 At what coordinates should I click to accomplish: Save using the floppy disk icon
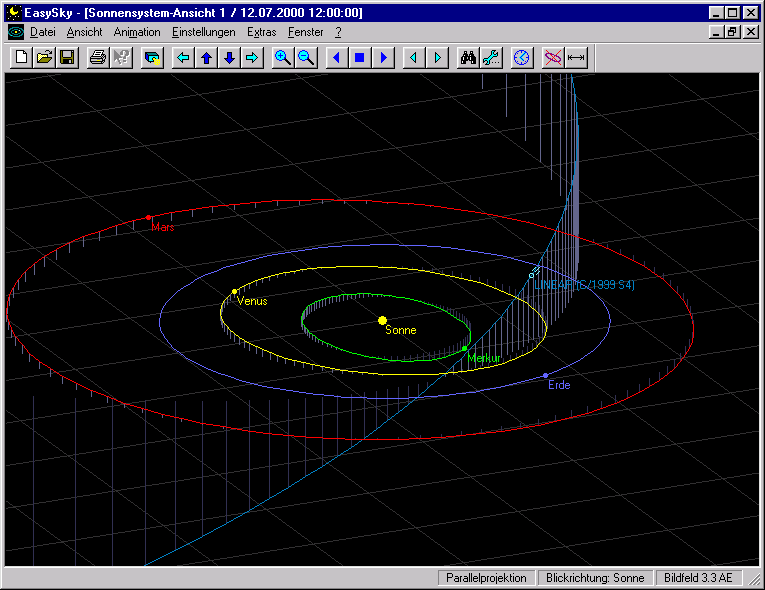[x=67, y=58]
